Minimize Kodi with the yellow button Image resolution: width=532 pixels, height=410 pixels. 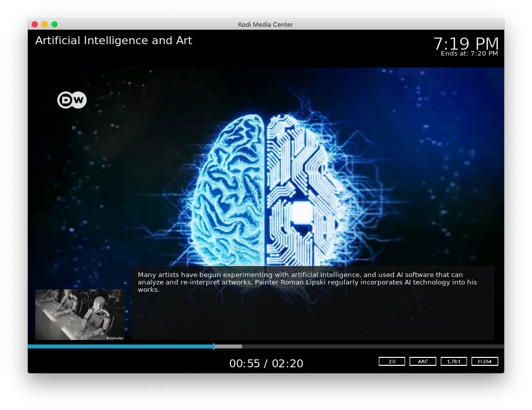pyautogui.click(x=45, y=24)
